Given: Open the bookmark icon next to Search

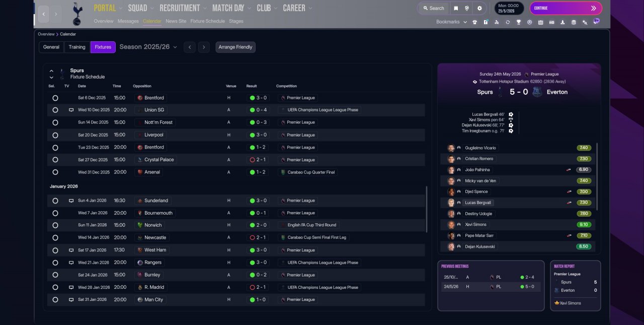Looking at the screenshot, I should (x=456, y=8).
